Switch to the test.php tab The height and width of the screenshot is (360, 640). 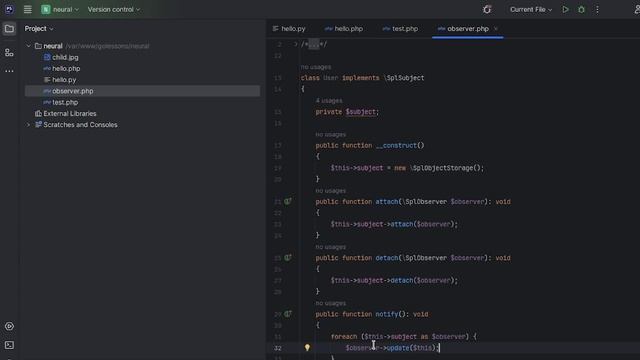pos(400,29)
